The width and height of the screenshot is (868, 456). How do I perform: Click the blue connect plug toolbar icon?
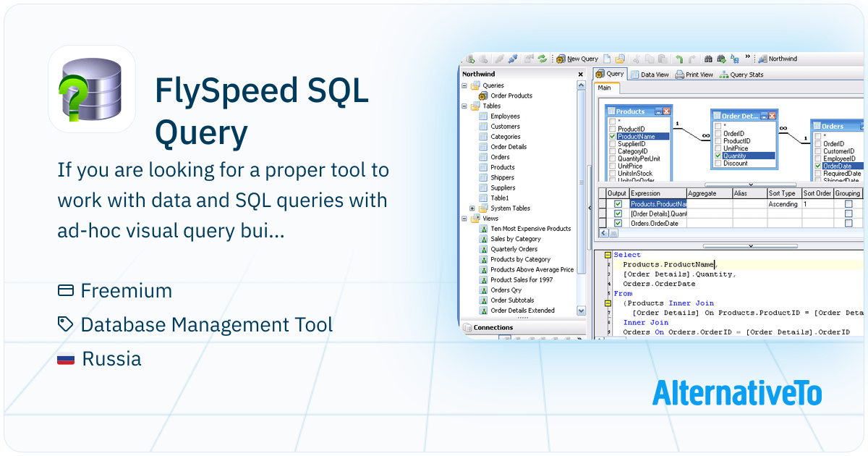513,59
